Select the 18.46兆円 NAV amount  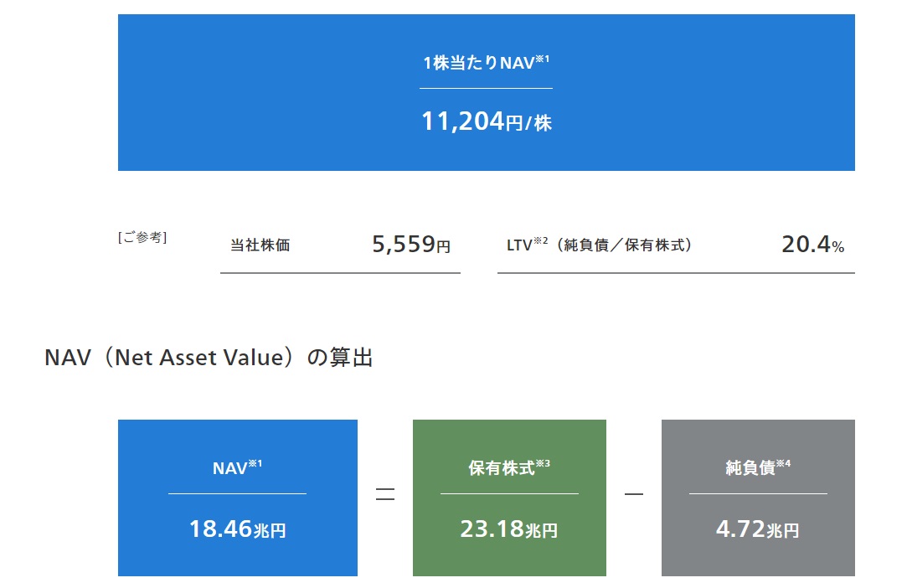237,529
